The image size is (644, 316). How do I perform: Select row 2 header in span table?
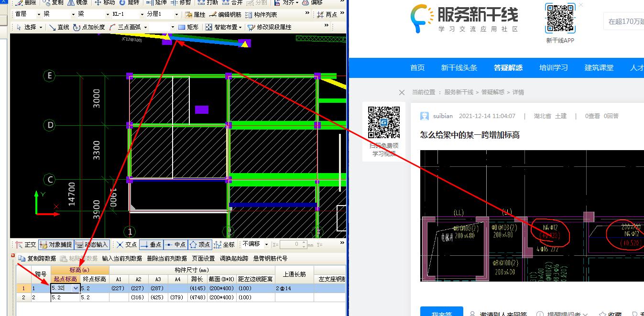tap(23, 297)
